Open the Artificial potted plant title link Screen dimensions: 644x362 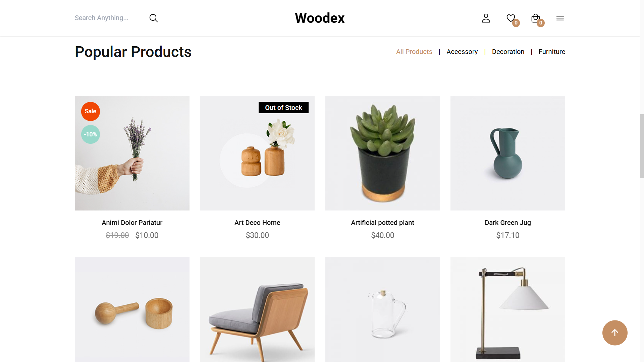pyautogui.click(x=382, y=223)
